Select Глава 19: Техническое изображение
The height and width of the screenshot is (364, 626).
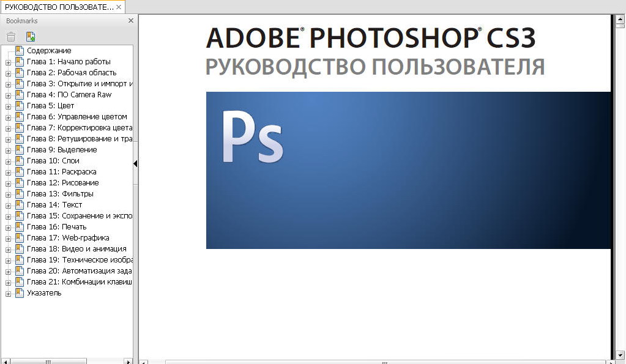click(x=80, y=260)
